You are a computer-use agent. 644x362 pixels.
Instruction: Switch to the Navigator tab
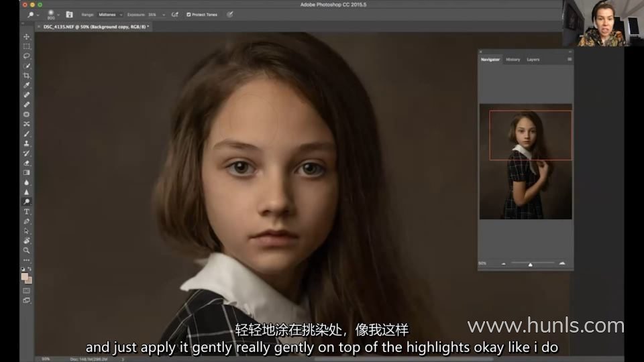[x=490, y=60]
